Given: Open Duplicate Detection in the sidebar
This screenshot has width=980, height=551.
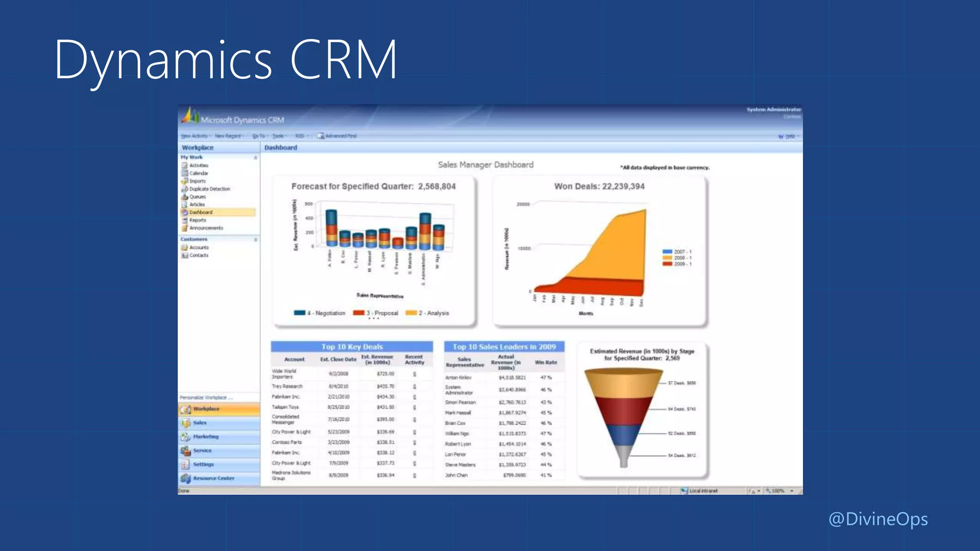Looking at the screenshot, I should tap(209, 189).
